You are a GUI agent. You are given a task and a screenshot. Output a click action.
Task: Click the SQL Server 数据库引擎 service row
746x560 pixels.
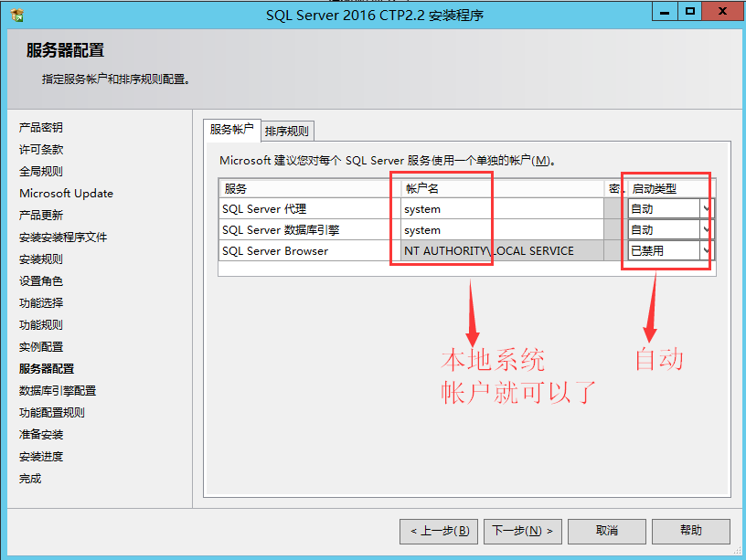(x=310, y=229)
